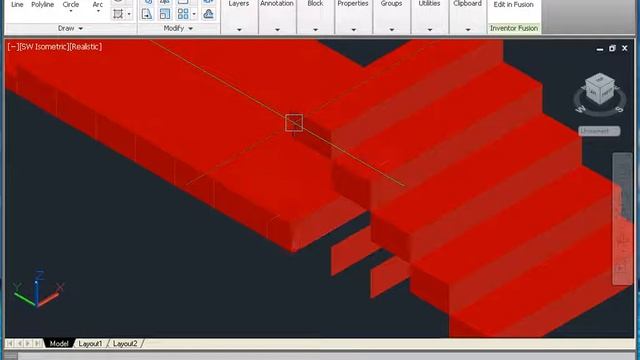Click the faded navigation bar at right
640x360 pixels.
(622, 219)
